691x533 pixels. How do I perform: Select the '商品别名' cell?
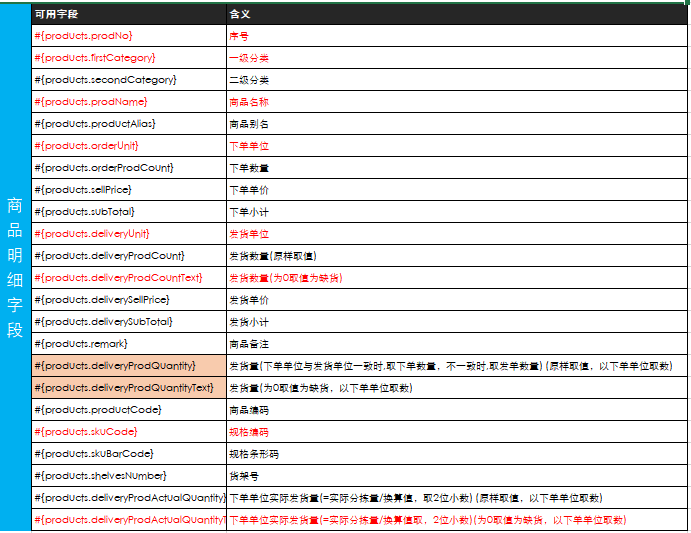(x=457, y=124)
